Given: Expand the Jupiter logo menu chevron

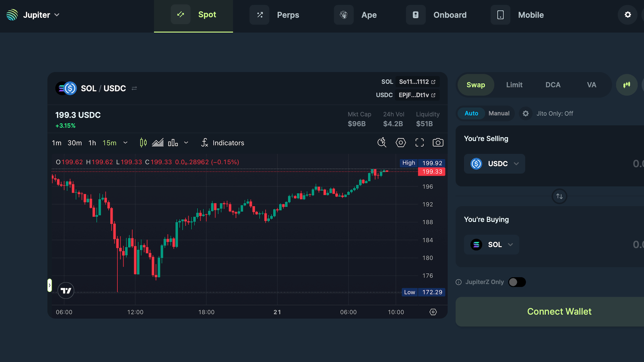Looking at the screenshot, I should click(x=57, y=15).
